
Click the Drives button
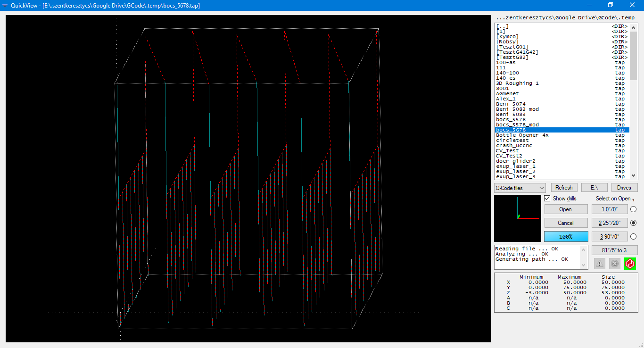pyautogui.click(x=624, y=188)
